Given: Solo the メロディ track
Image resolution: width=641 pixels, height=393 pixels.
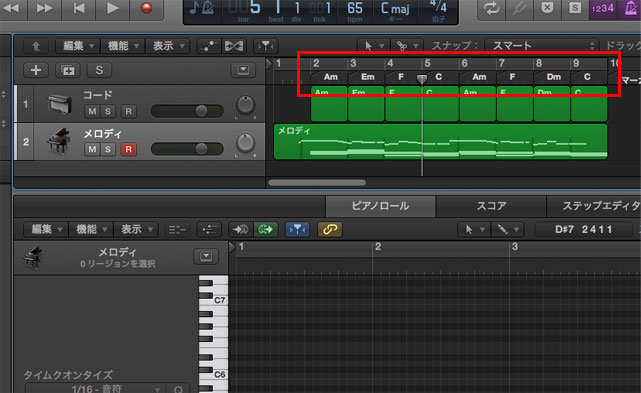Looking at the screenshot, I should pyautogui.click(x=108, y=149).
